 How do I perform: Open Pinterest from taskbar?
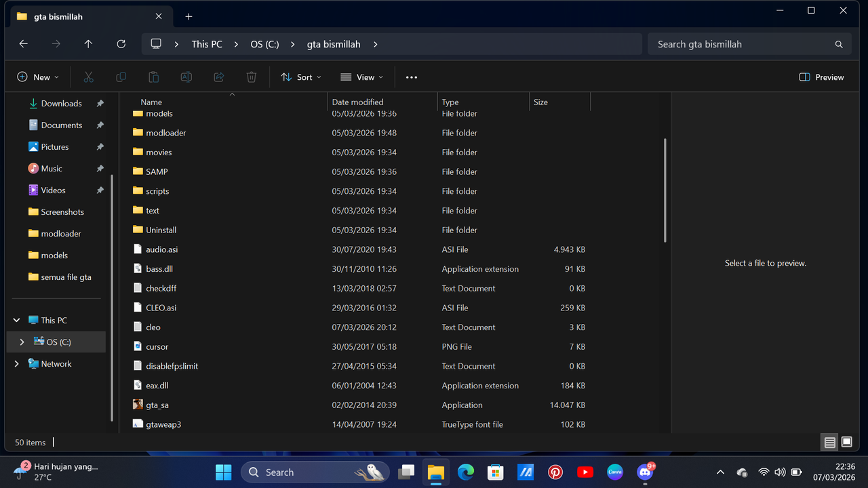click(555, 472)
